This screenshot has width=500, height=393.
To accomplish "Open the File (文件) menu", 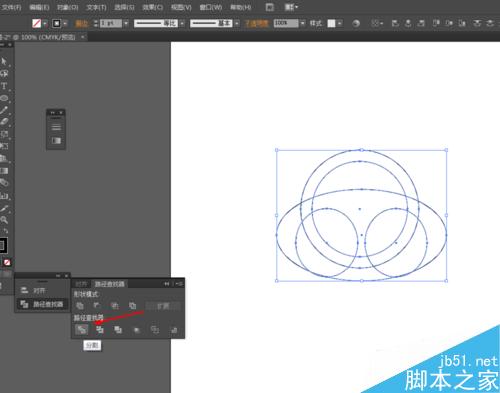I will tap(11, 7).
